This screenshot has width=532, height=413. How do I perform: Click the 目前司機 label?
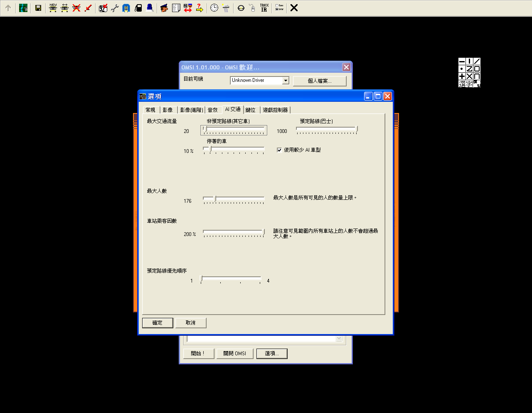[193, 79]
